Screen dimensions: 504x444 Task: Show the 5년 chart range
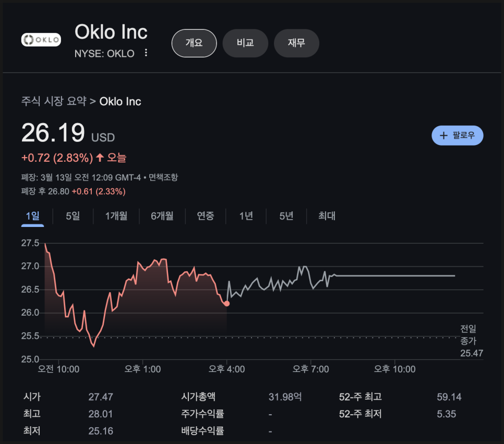pos(286,216)
